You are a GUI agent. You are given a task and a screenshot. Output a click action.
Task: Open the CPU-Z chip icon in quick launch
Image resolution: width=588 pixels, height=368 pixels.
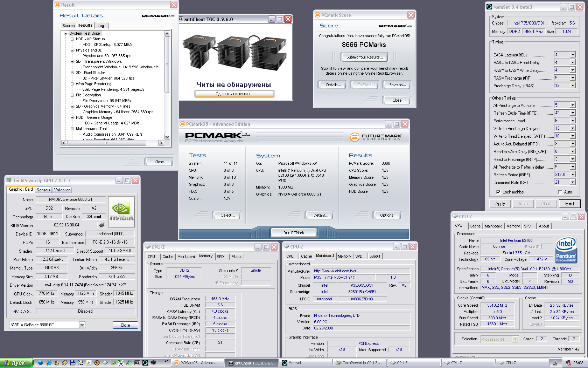pyautogui.click(x=105, y=363)
